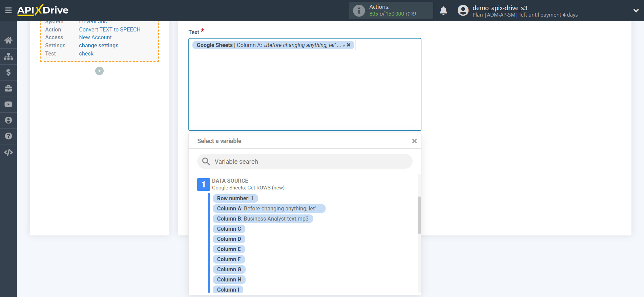644x297 pixels.
Task: Open the New Account link
Action: click(95, 37)
